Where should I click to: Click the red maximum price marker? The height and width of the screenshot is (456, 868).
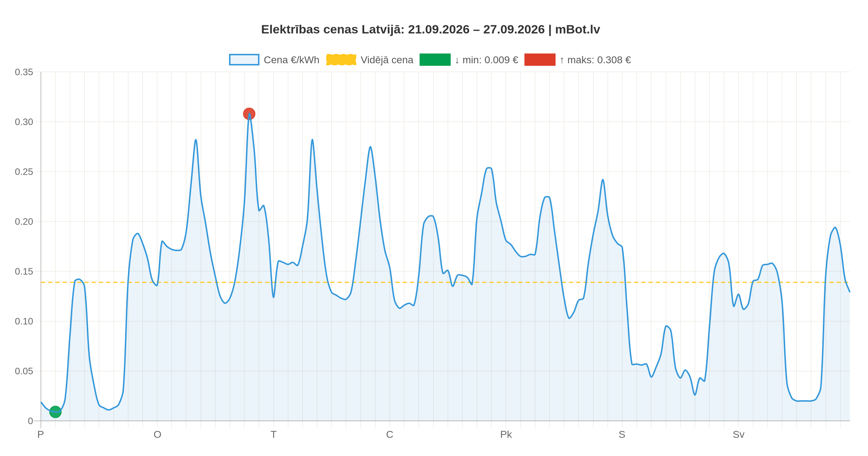coord(249,114)
